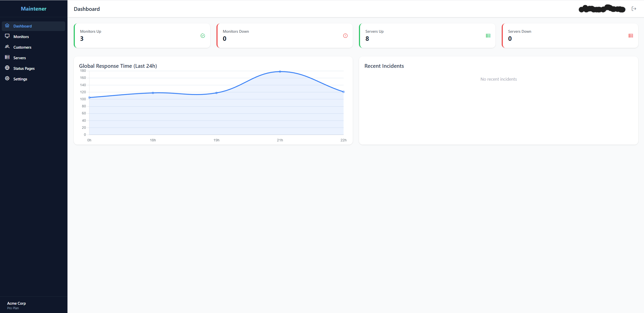
Task: Click the Monitors screen icon in sidebar
Action: click(x=7, y=37)
